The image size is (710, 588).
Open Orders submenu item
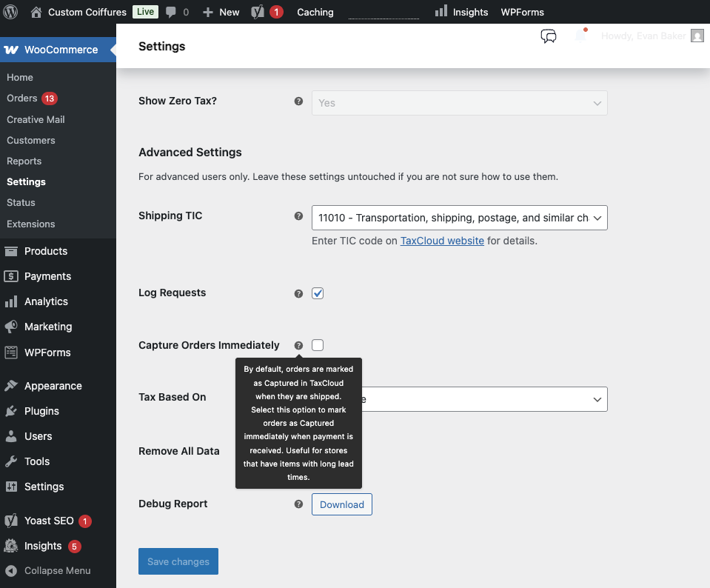coord(21,98)
